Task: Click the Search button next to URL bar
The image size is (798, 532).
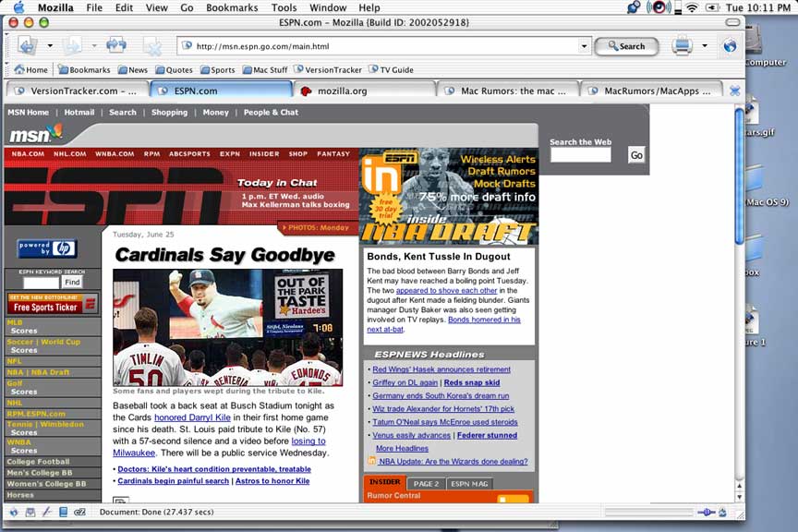Action: click(626, 46)
